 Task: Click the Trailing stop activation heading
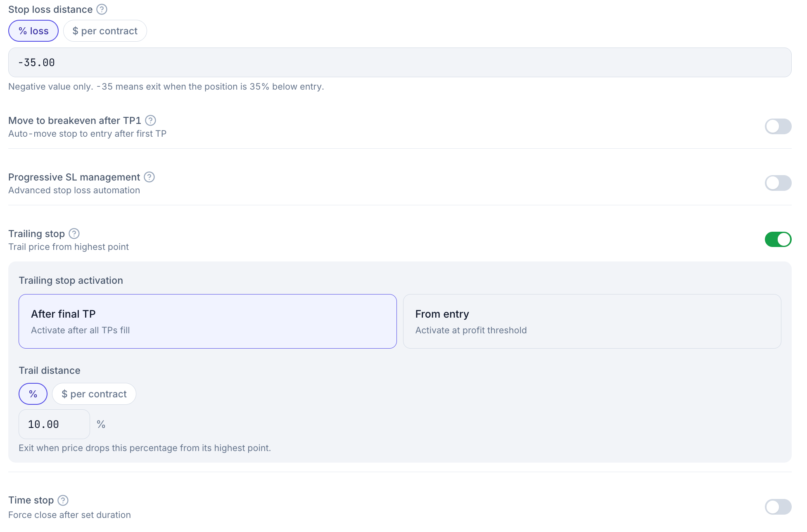tap(71, 280)
